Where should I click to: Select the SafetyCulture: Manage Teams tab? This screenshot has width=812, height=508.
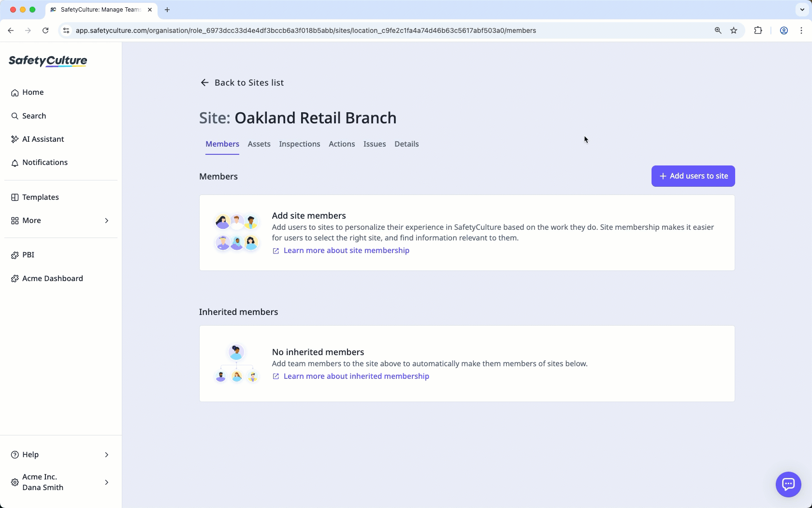tap(101, 10)
